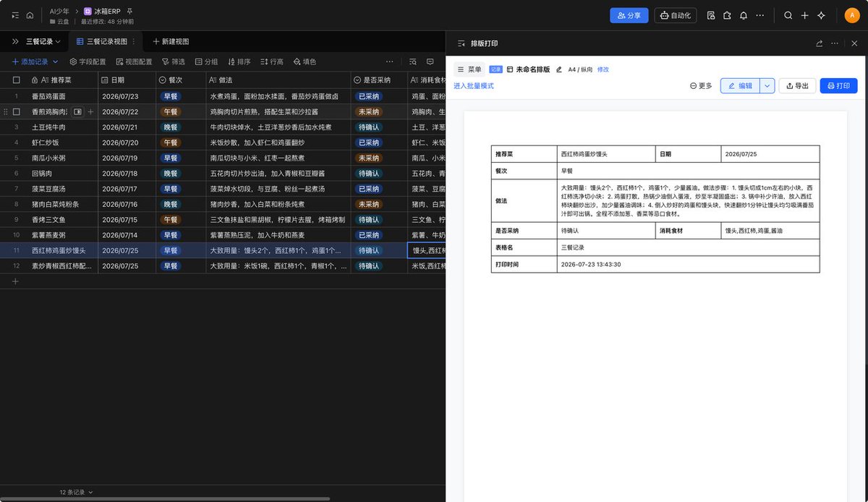The image size is (868, 502).
Task: Open 筛选 filter tool
Action: pyautogui.click(x=174, y=62)
